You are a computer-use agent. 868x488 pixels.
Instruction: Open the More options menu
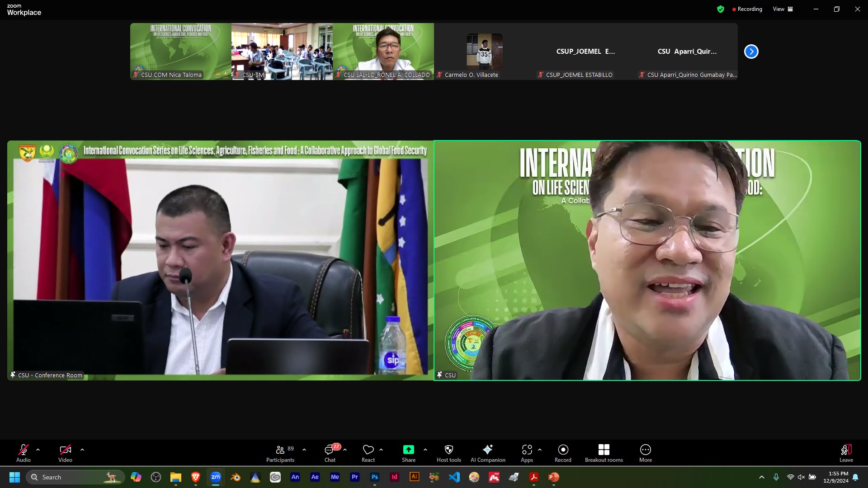(645, 453)
